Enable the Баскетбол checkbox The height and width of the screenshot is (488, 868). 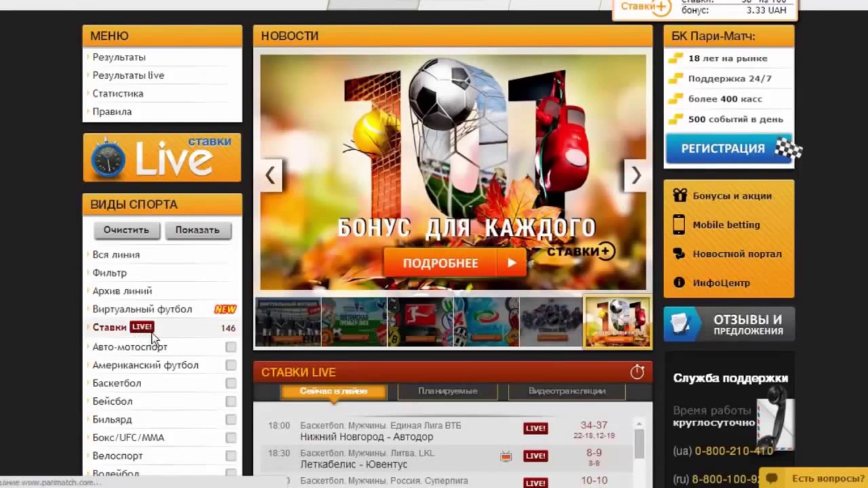[x=231, y=384]
